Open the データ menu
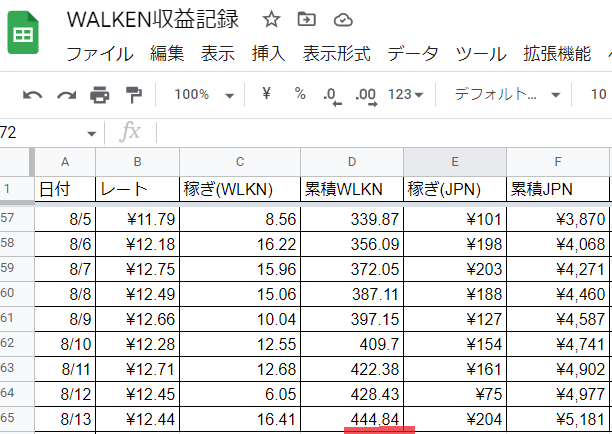The image size is (612, 434). 413,53
